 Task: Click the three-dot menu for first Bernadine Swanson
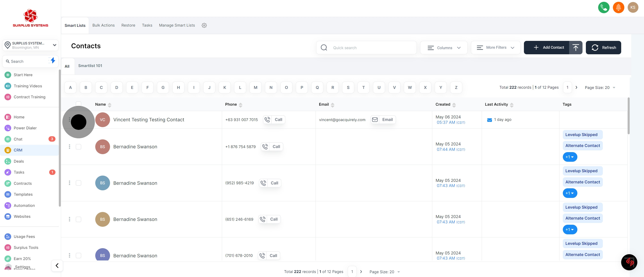[x=69, y=147]
